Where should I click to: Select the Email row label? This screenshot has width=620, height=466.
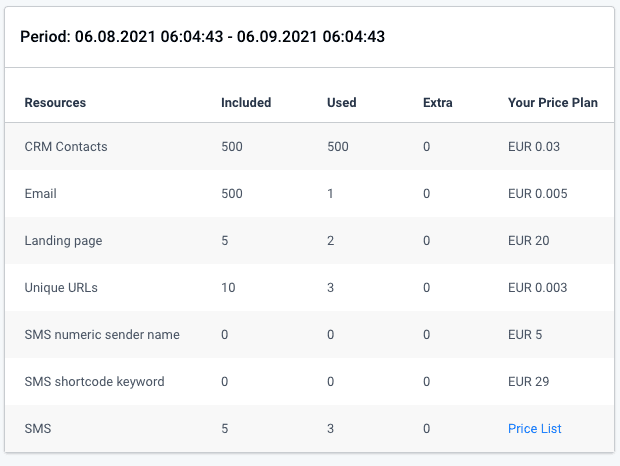pos(41,194)
